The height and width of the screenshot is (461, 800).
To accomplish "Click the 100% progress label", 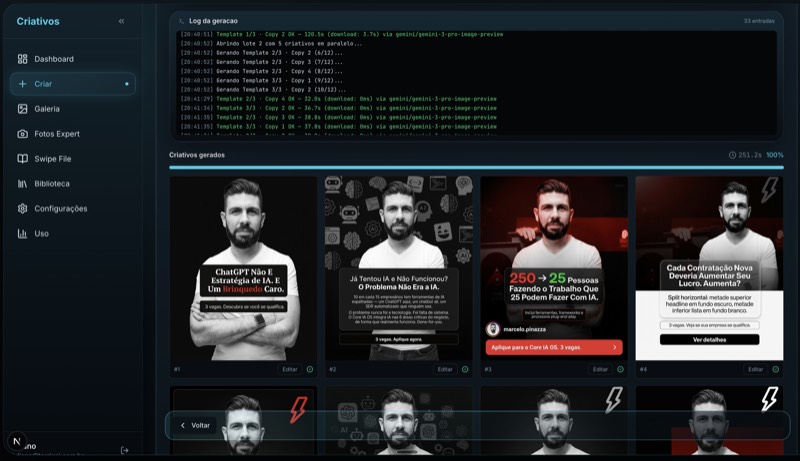I will [x=774, y=155].
